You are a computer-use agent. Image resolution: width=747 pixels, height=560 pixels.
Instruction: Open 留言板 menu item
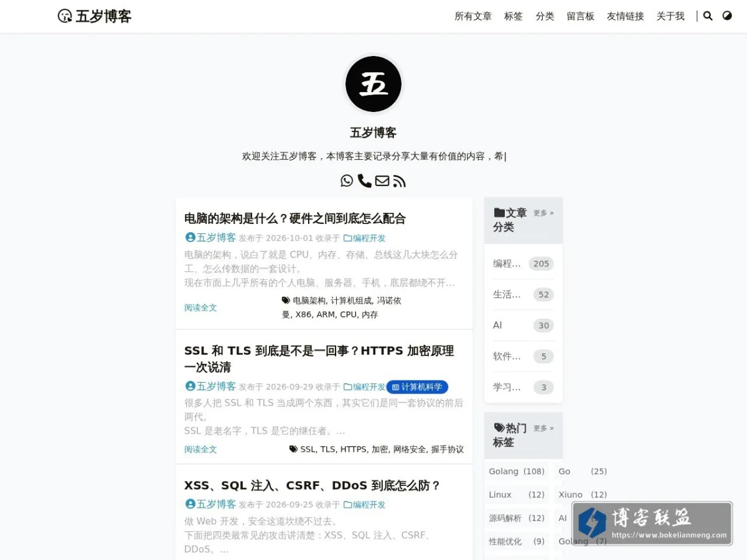[581, 16]
